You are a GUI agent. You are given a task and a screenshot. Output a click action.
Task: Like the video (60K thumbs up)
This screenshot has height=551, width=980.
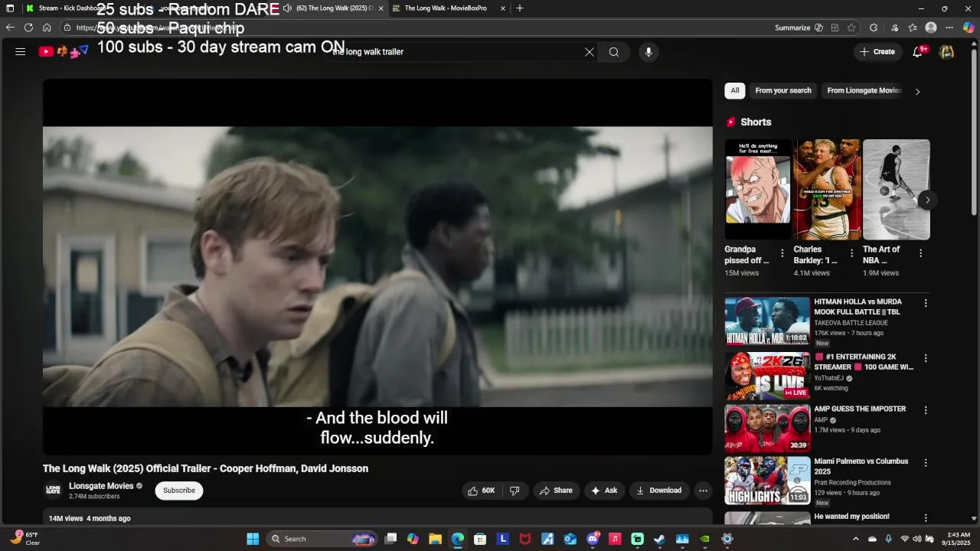[482, 491]
